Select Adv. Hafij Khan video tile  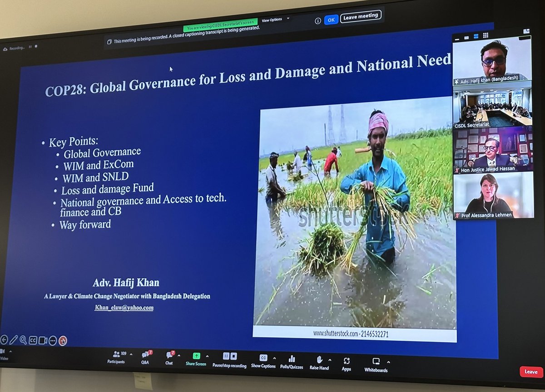[492, 61]
